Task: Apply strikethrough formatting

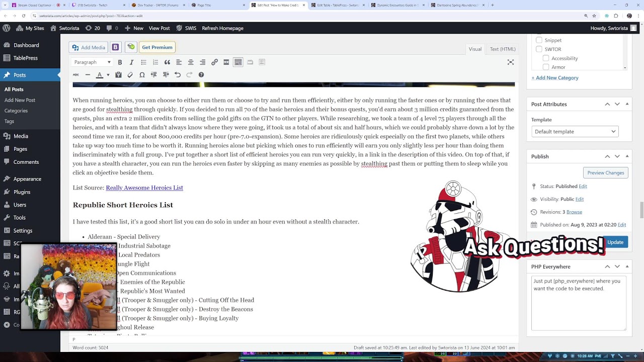Action: (x=76, y=75)
